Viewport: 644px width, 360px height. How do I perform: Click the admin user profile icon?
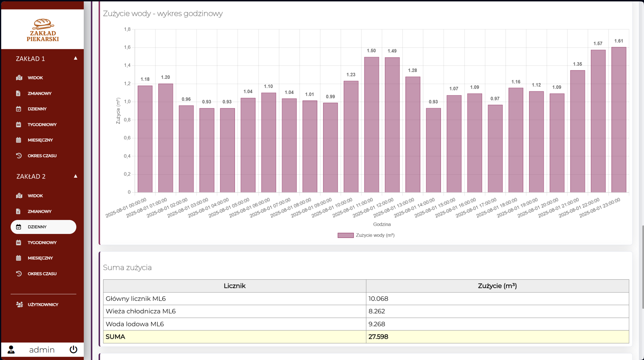[11, 349]
